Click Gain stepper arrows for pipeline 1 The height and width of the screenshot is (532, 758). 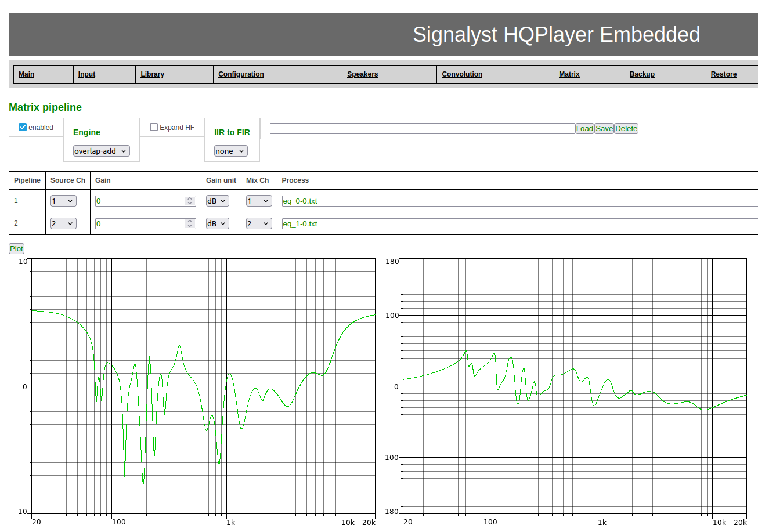pyautogui.click(x=190, y=201)
